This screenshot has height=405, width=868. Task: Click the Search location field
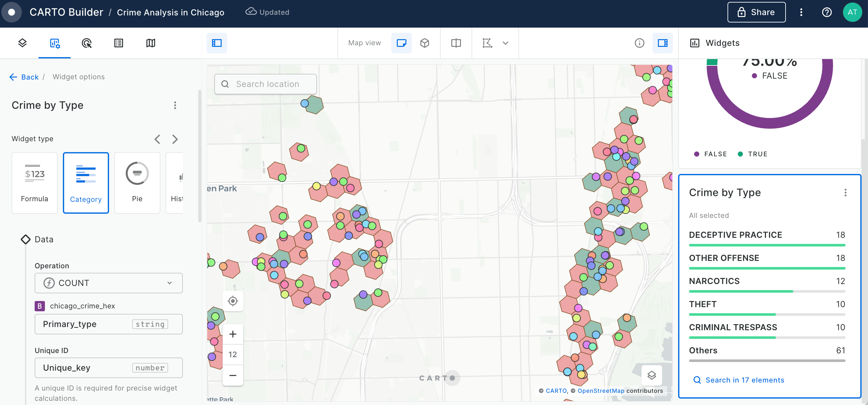pos(266,84)
